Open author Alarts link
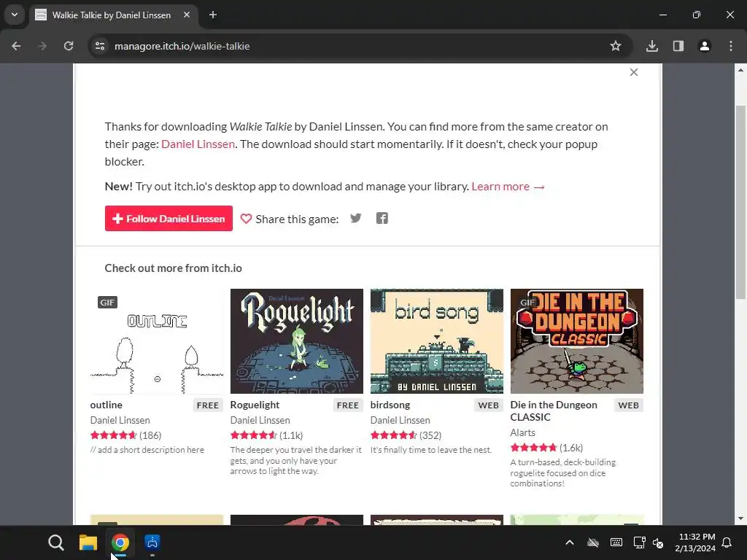Viewport: 747px width, 560px height. pyautogui.click(x=522, y=433)
